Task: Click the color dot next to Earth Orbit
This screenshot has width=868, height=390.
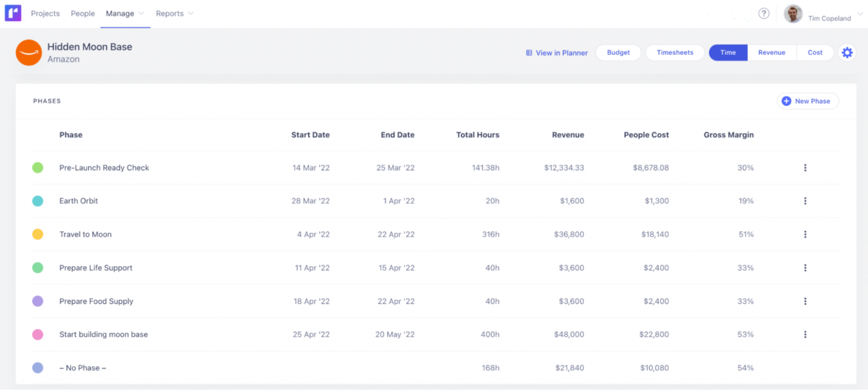Action: (38, 201)
